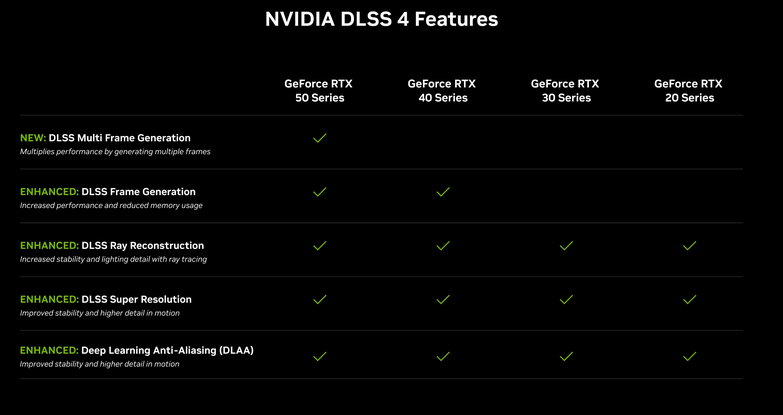783x415 pixels.
Task: Click the RTX 20 Super Resolution checkmark
Action: (x=689, y=300)
